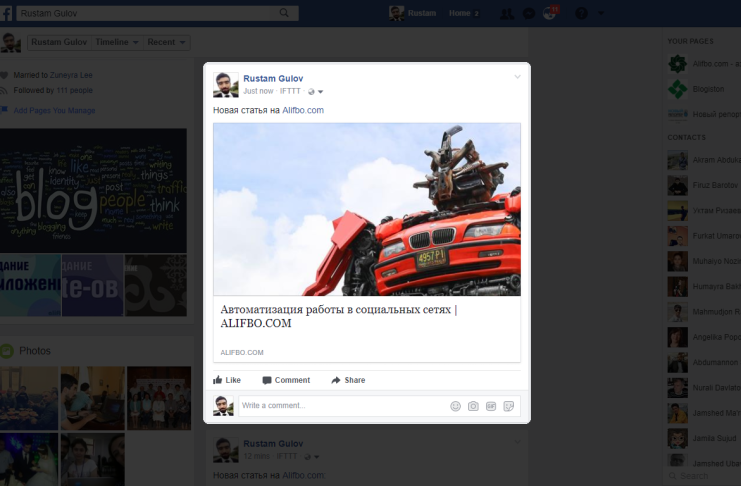
Task: Open chat with Muhaiyo contact
Action: (x=704, y=261)
